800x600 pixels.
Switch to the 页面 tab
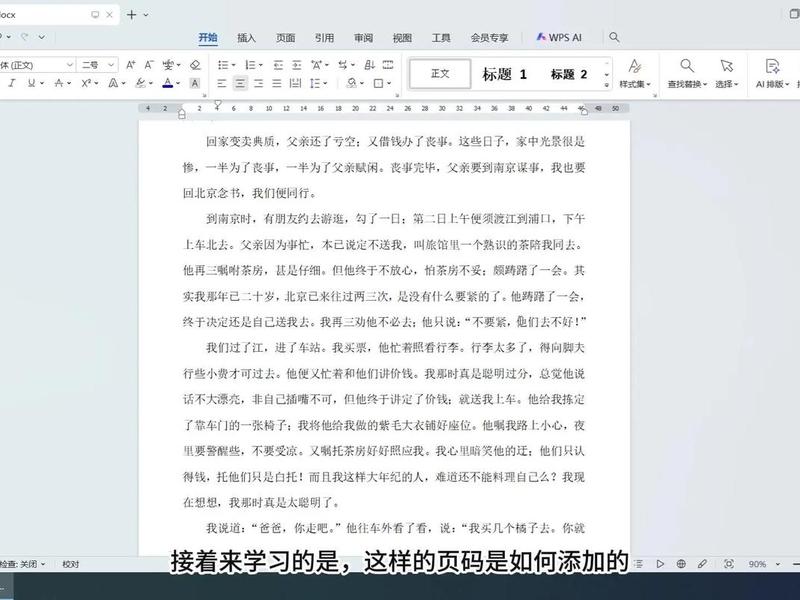[286, 37]
